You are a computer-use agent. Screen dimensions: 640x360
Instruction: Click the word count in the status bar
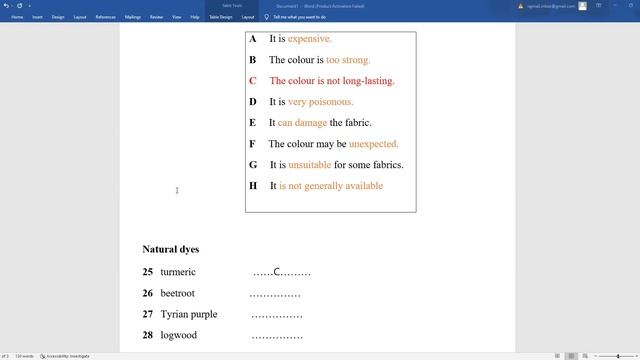tap(24, 356)
